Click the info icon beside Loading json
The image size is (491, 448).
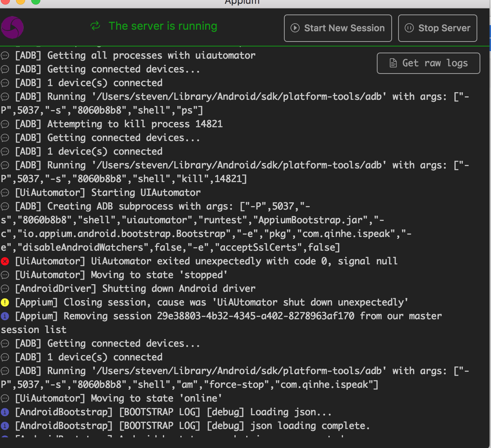click(5, 412)
